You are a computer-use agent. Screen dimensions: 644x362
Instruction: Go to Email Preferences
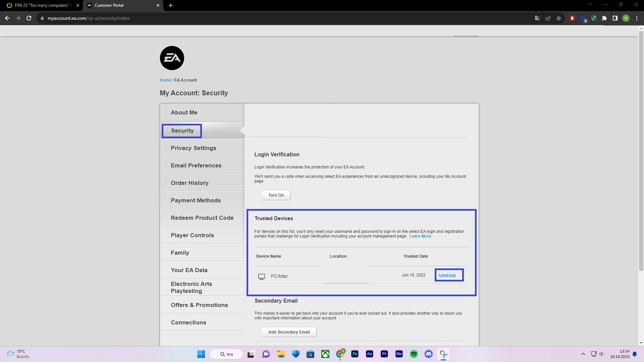click(202, 165)
